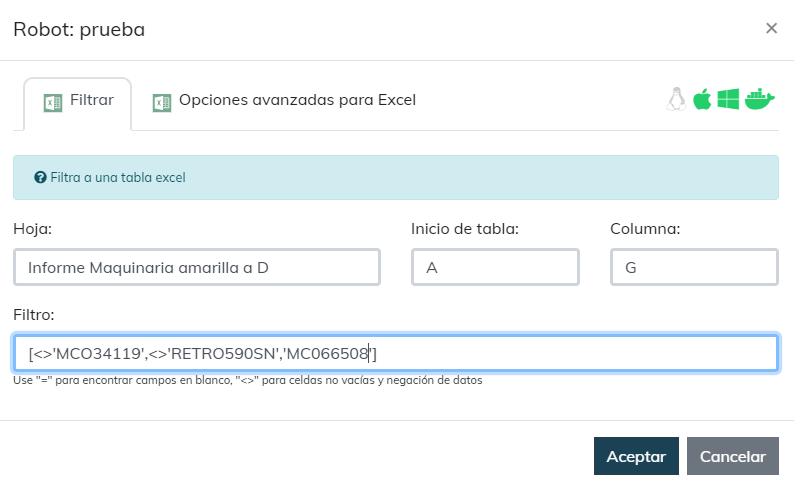The width and height of the screenshot is (794, 488).
Task: Click the Apple macOS compatibility icon
Action: (702, 99)
